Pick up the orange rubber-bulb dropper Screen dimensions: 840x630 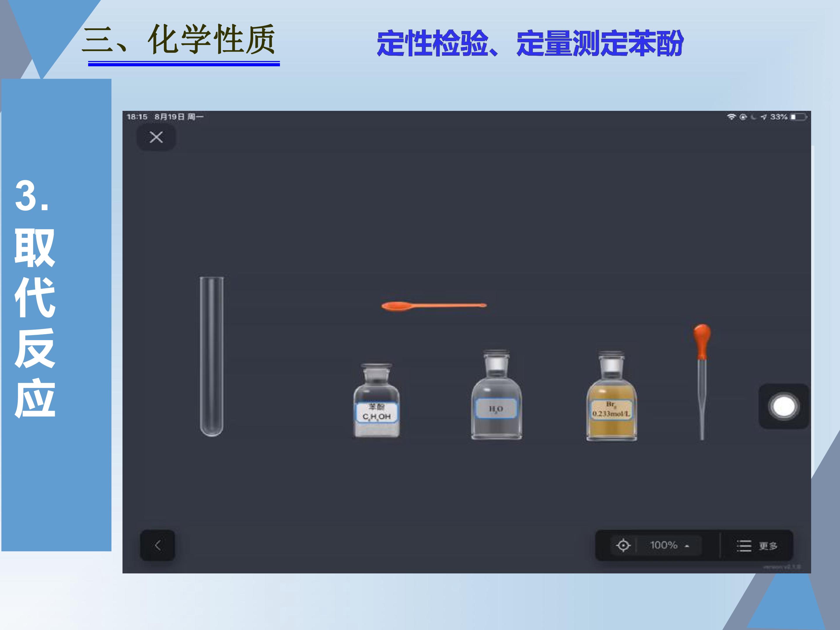pos(702,382)
